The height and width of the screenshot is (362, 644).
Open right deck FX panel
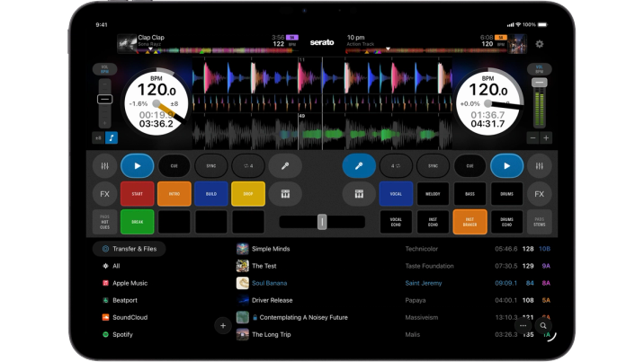[x=540, y=193]
